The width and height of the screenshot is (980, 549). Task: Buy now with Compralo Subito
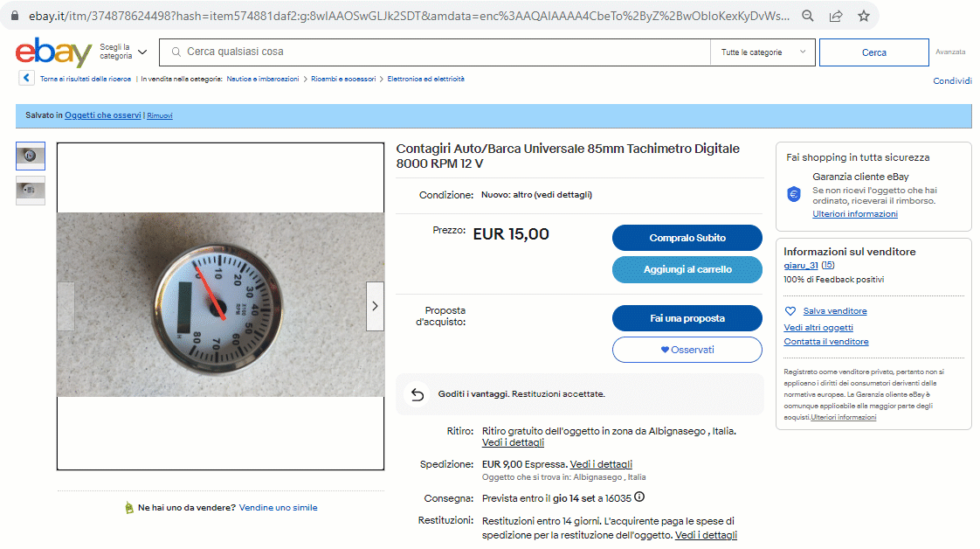pyautogui.click(x=687, y=238)
